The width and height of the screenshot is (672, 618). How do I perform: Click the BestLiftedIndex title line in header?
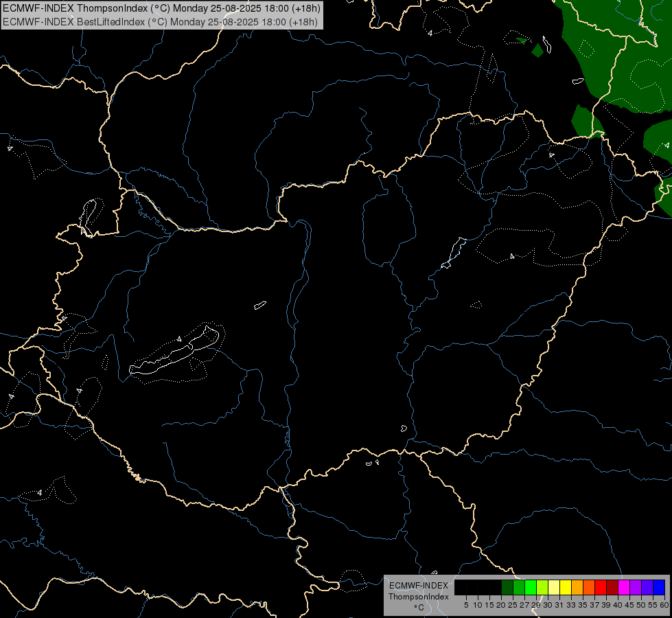point(160,21)
